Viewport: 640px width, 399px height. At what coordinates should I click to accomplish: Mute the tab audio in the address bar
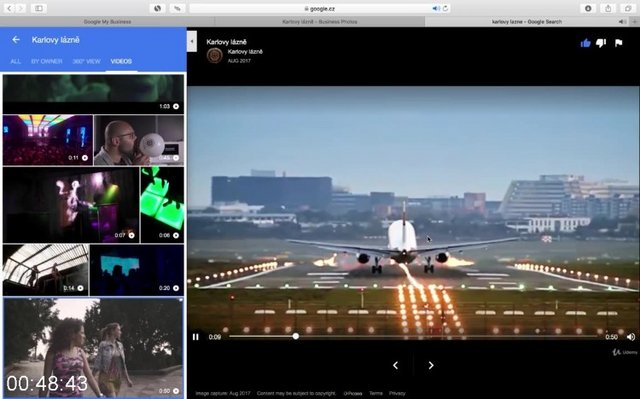click(436, 8)
